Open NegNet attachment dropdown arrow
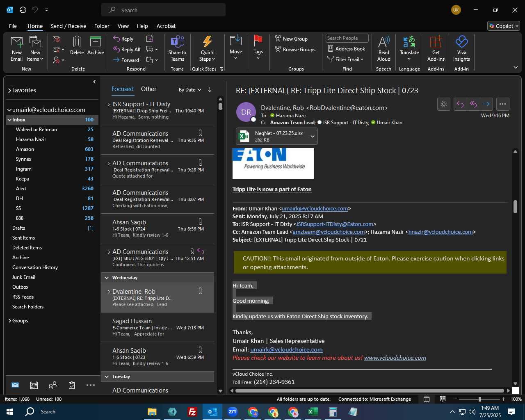 (x=313, y=137)
